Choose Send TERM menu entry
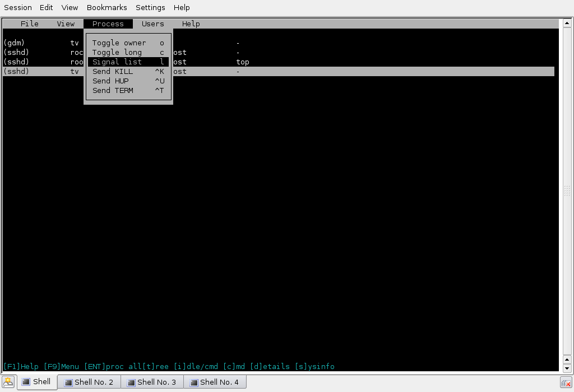 (128, 90)
